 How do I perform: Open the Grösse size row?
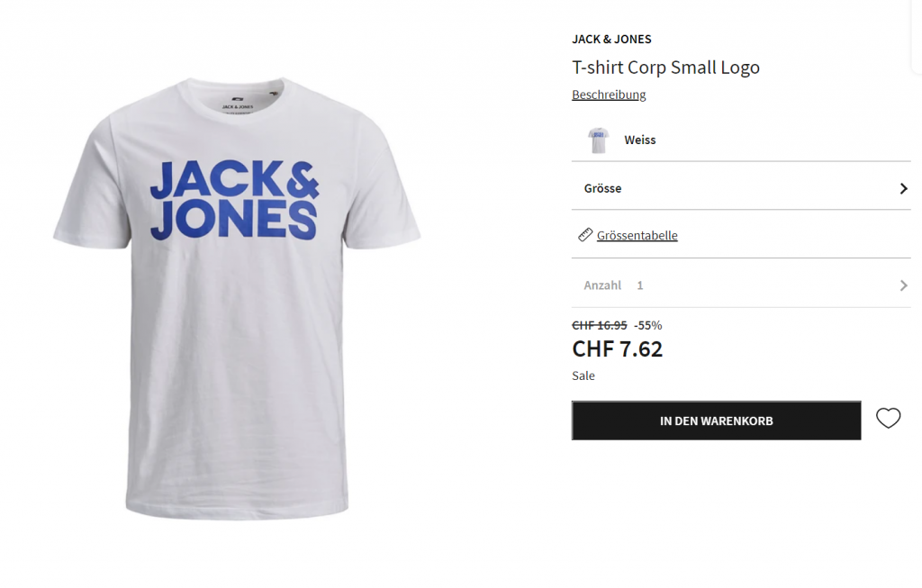[741, 188]
